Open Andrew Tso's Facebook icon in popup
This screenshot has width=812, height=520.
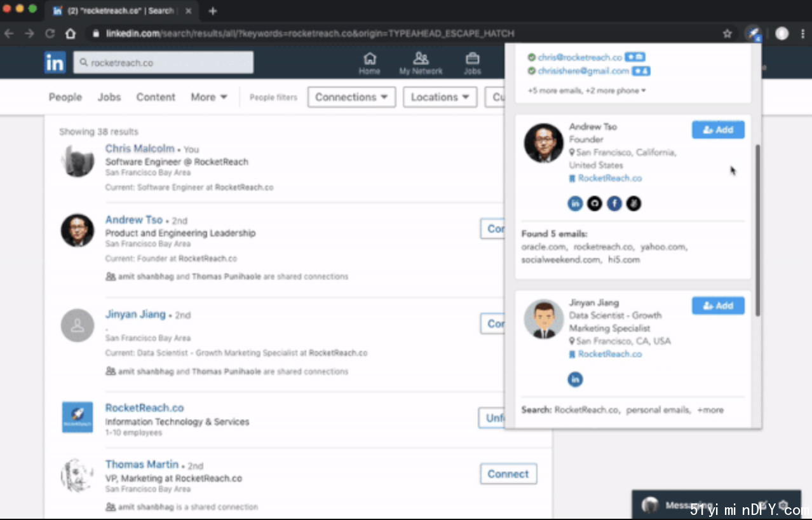[614, 203]
